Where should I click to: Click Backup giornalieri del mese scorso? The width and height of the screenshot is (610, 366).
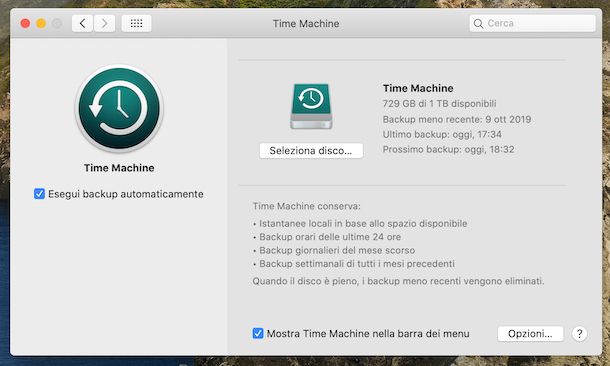click(334, 250)
